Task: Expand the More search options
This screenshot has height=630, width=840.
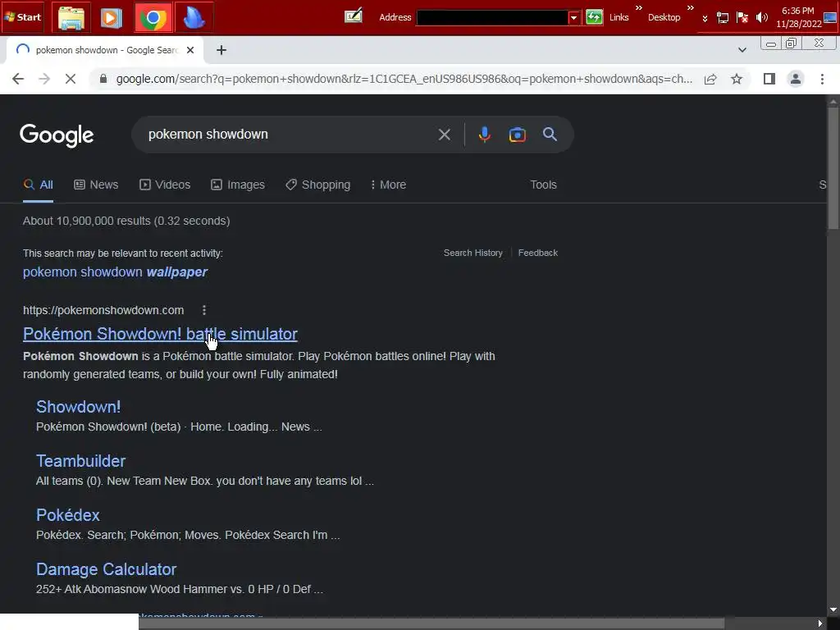Action: (388, 185)
